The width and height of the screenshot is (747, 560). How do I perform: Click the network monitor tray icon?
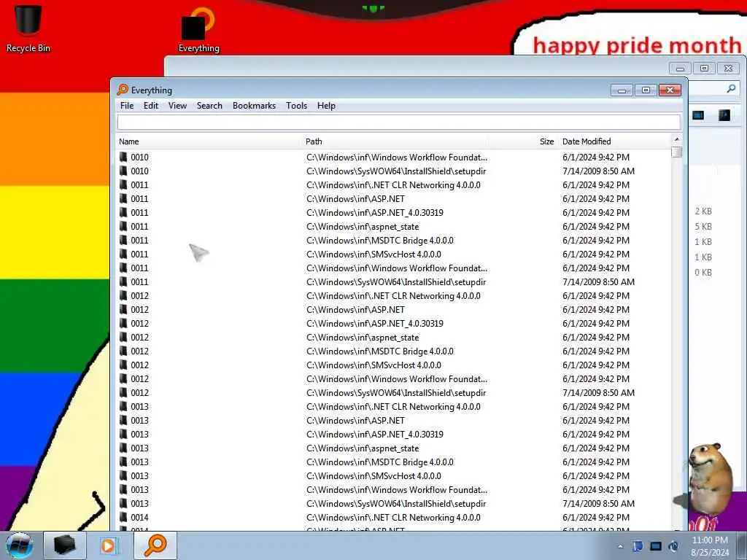pyautogui.click(x=656, y=546)
